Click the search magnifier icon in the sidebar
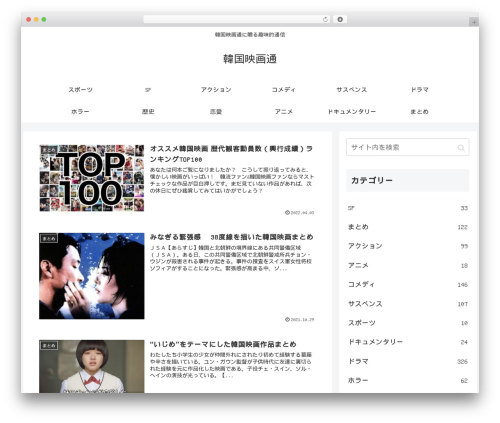This screenshot has height=423, width=500. click(461, 148)
